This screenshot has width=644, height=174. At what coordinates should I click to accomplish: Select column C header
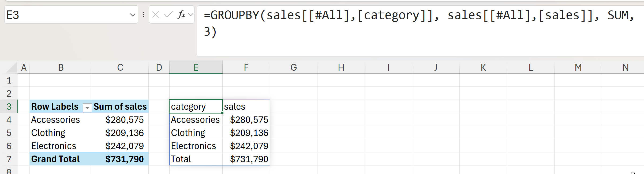pos(120,67)
